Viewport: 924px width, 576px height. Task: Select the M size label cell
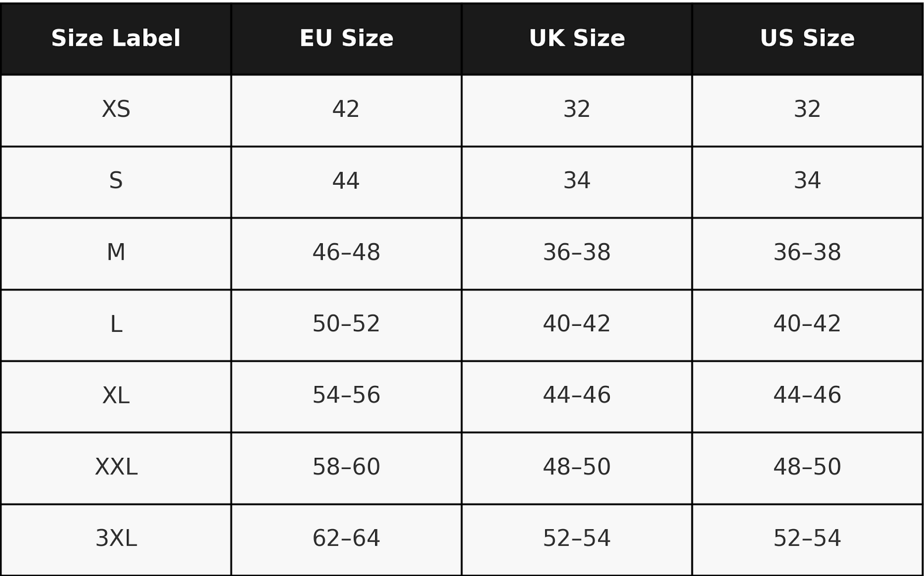point(116,254)
